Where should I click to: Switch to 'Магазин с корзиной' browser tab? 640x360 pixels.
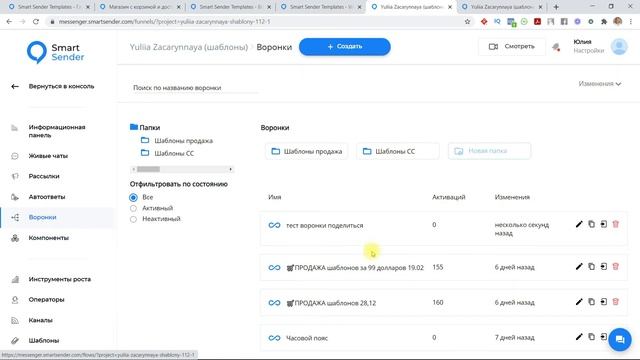click(x=140, y=7)
